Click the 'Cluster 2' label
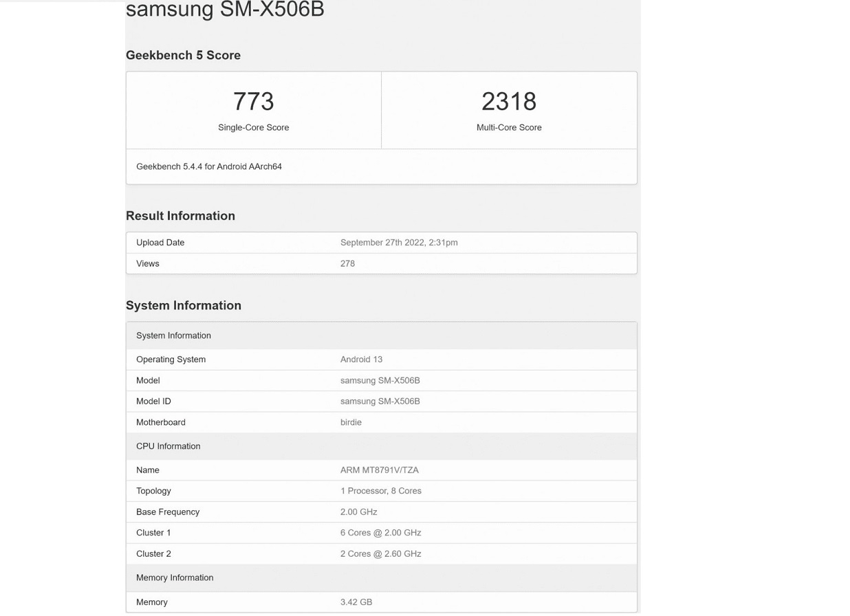 click(153, 553)
